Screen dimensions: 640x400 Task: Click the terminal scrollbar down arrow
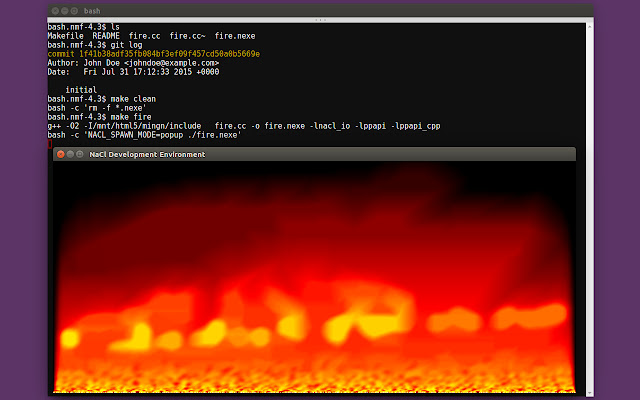(589, 393)
